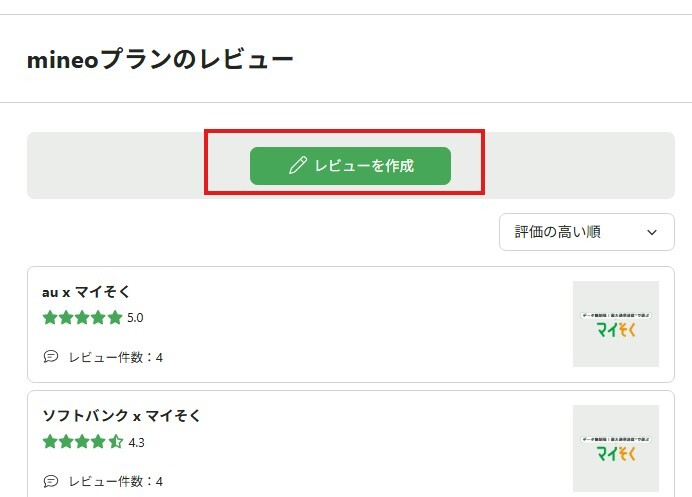This screenshot has width=692, height=497.
Task: Click the 5.0 rating score
Action: 135,318
